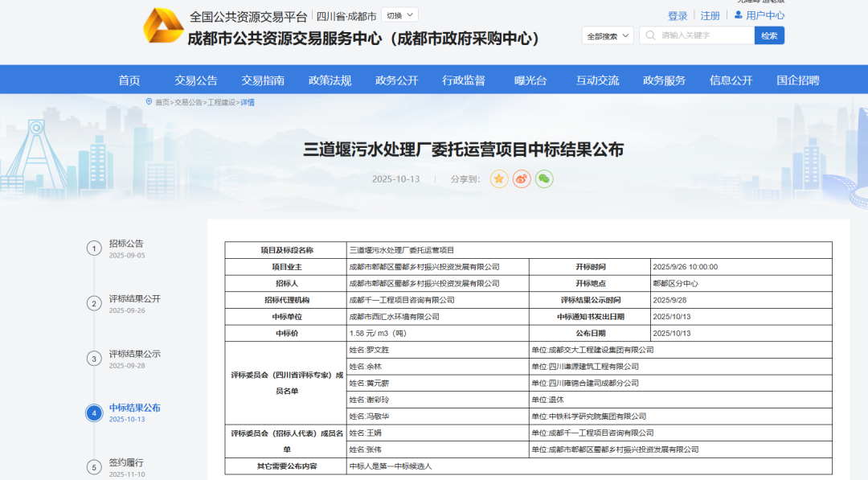868x480 pixels.
Task: Share via WeChat icon
Action: (544, 178)
